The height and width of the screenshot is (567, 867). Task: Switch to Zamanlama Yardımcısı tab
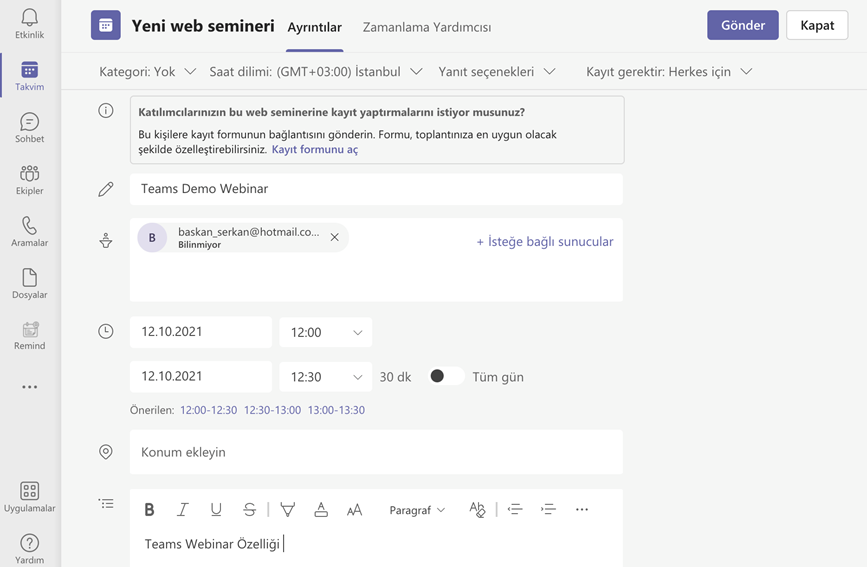(x=427, y=27)
